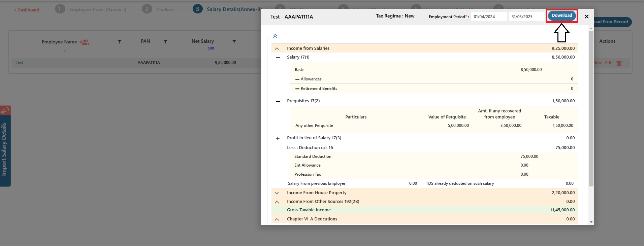644x246 pixels.
Task: Click Any other Perquisite row label
Action: (314, 126)
